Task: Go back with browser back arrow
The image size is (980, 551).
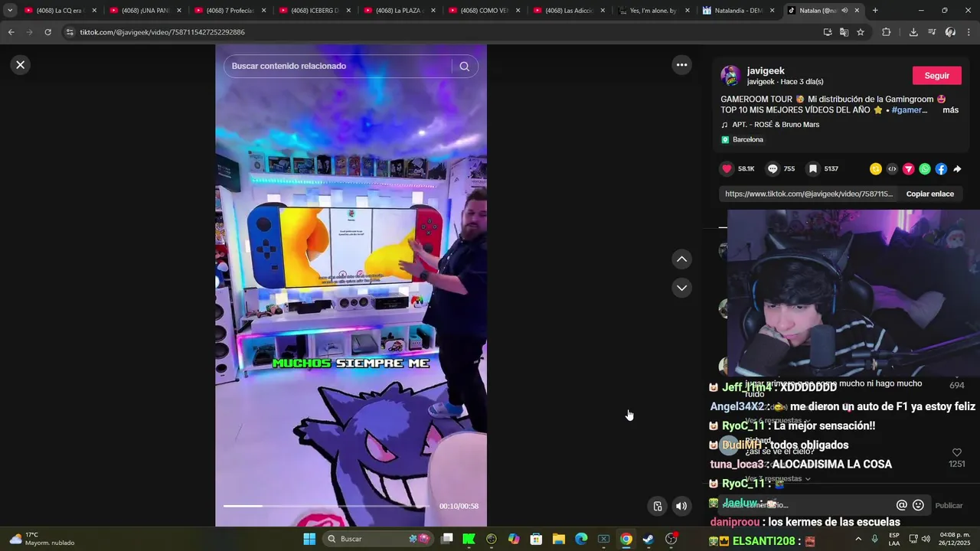Action: point(11,32)
